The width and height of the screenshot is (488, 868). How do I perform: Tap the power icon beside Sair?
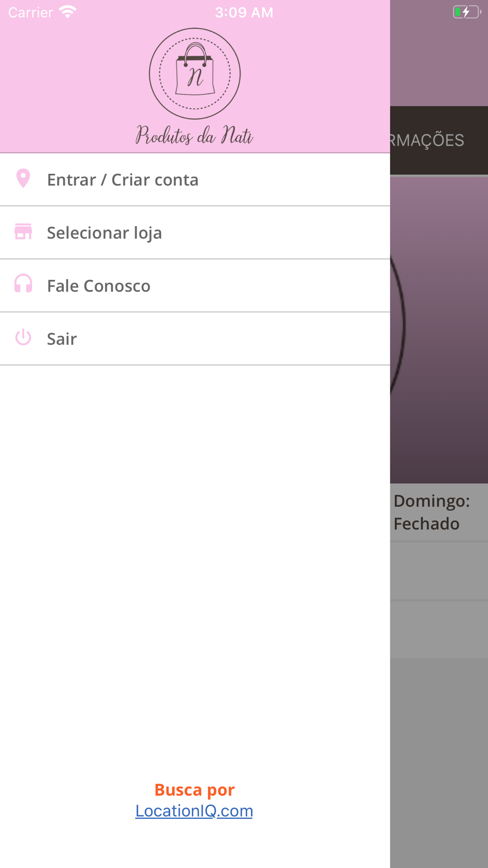(23, 337)
